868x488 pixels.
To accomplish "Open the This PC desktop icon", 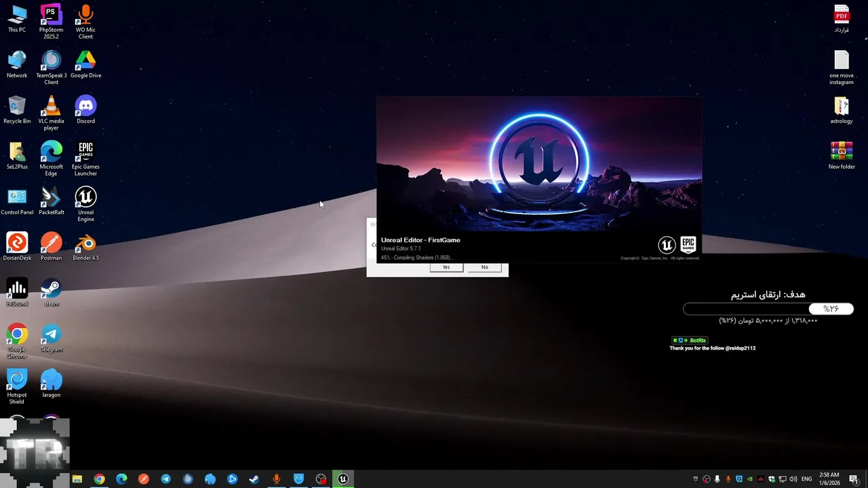I will [x=17, y=19].
